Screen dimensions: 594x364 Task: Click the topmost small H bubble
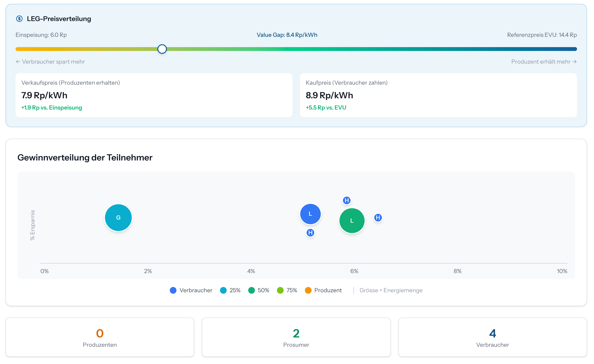point(346,200)
